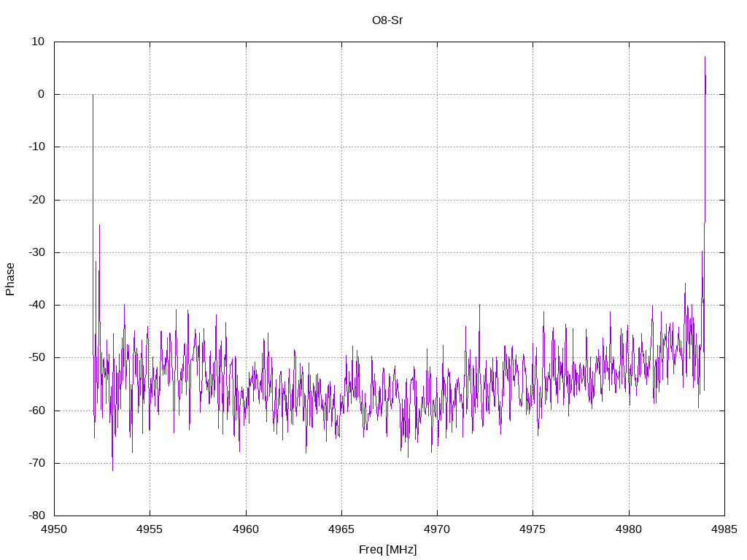Click x-axis tick label 4980
Image resolution: width=747 pixels, height=560 pixels.
pos(629,529)
